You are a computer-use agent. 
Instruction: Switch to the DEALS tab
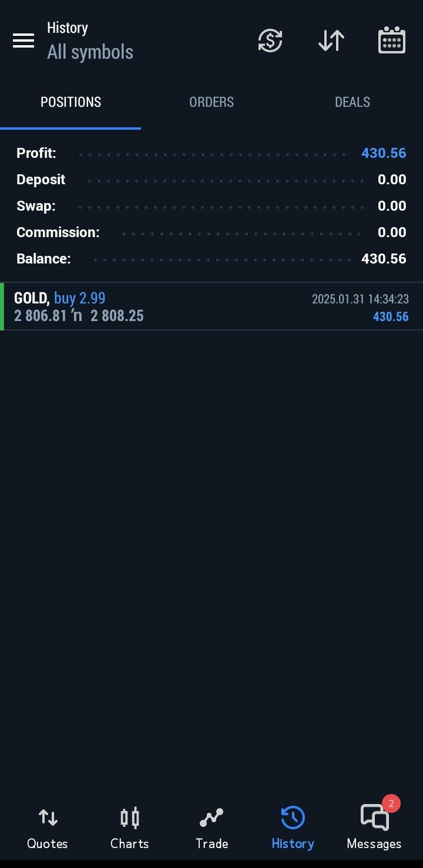point(352,102)
